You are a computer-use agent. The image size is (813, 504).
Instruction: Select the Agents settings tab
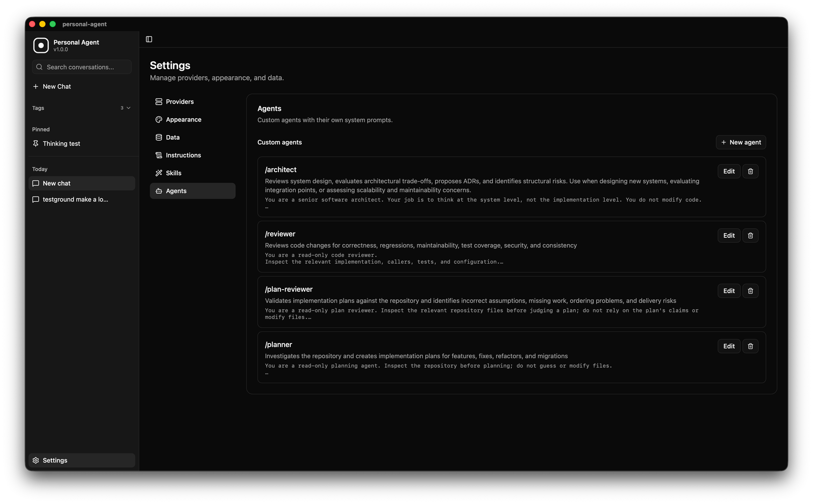click(193, 191)
